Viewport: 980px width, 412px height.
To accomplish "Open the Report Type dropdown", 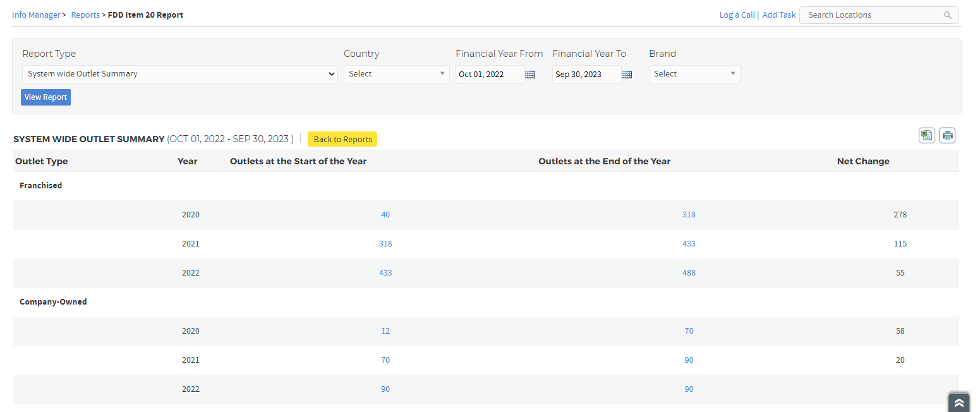I will coord(180,74).
